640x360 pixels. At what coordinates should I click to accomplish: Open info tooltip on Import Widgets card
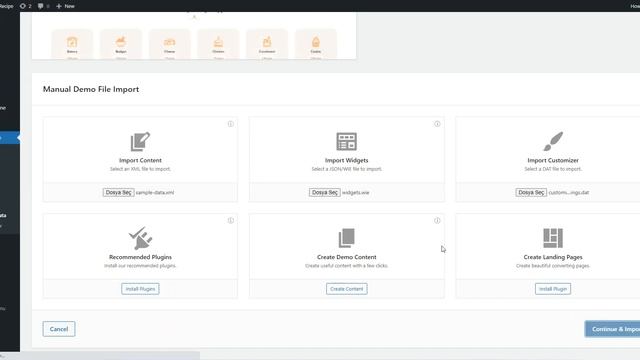pyautogui.click(x=437, y=124)
